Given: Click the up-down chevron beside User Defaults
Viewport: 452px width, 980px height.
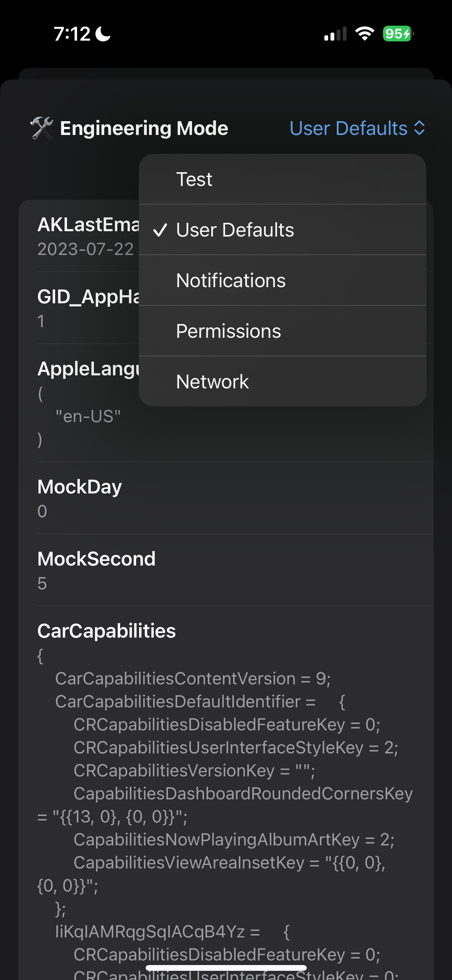Looking at the screenshot, I should 419,128.
